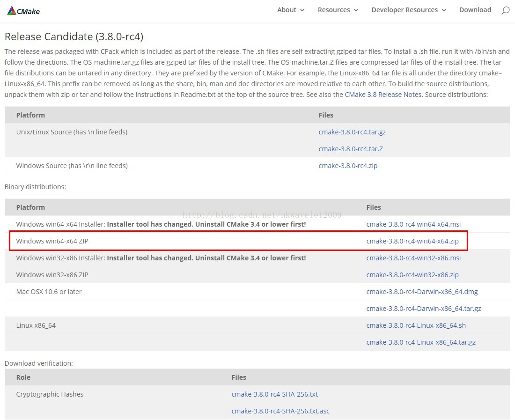The width and height of the screenshot is (515, 420).
Task: Click 'Windows win64-x64 Installer' platform cell
Action: 161,224
